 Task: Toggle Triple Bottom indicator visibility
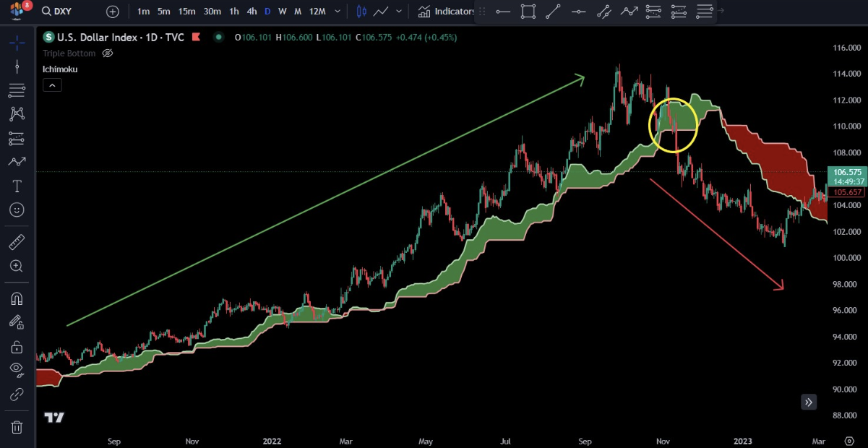point(108,53)
